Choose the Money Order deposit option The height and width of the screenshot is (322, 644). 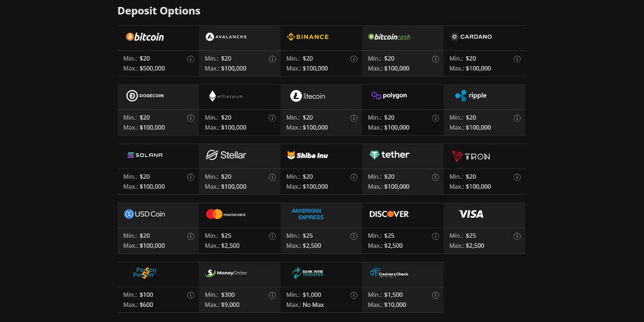tap(226, 273)
